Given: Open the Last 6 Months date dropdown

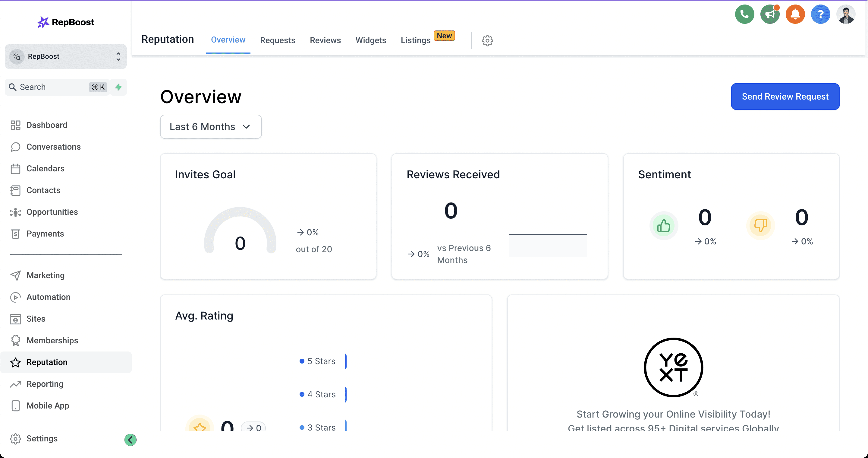Looking at the screenshot, I should pos(211,126).
